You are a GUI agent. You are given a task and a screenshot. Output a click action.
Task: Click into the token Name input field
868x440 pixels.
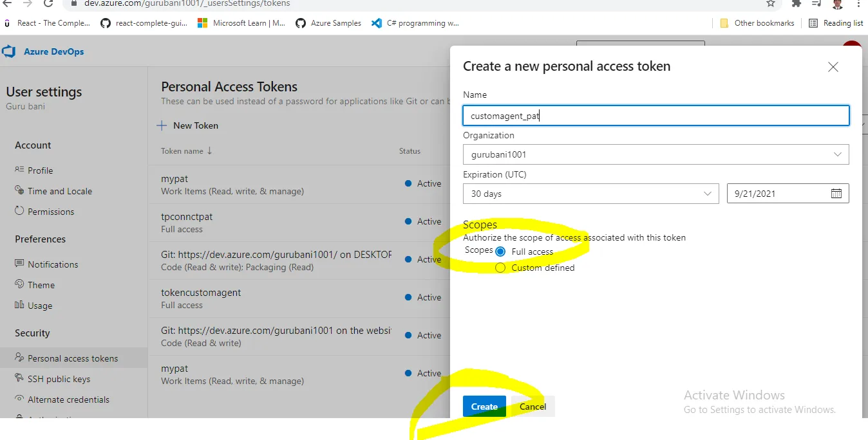(656, 116)
